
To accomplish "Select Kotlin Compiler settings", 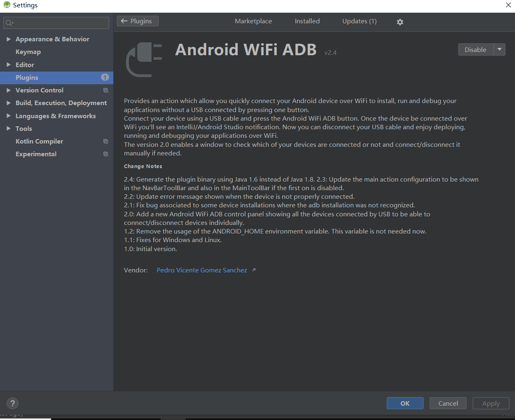I will click(x=39, y=141).
